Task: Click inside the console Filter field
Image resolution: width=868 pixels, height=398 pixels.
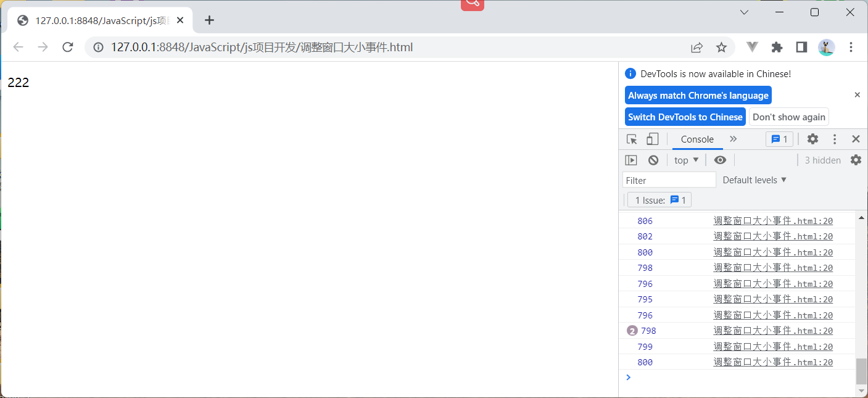Action: [x=668, y=180]
